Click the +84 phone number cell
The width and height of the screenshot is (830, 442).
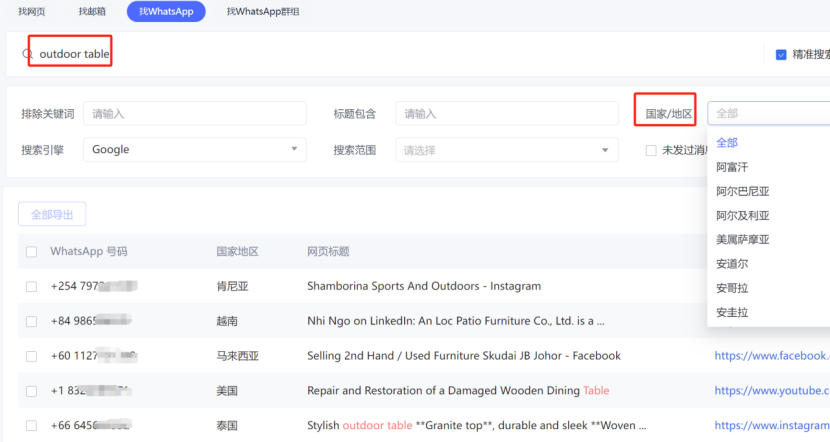[x=91, y=321]
